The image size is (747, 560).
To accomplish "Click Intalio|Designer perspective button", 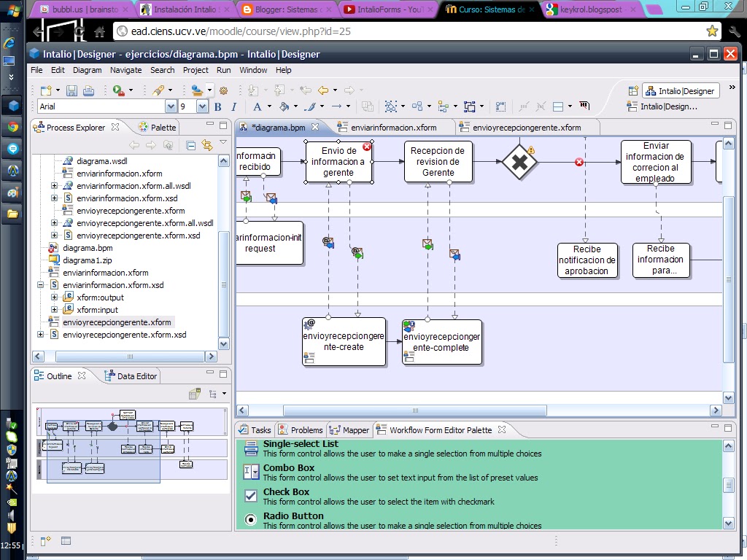I will point(681,90).
